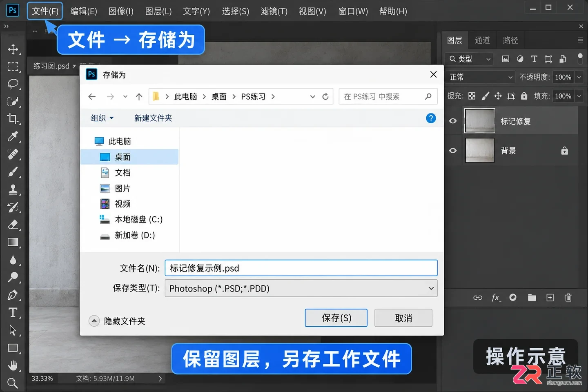
Task: Toggle the pixel layer filter
Action: click(x=506, y=59)
